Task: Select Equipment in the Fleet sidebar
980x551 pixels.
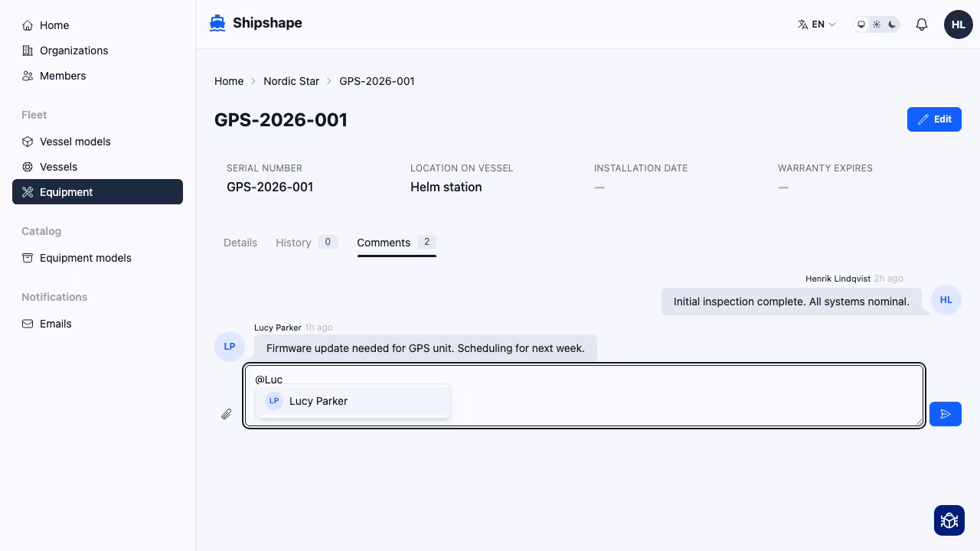Action: pyautogui.click(x=66, y=192)
